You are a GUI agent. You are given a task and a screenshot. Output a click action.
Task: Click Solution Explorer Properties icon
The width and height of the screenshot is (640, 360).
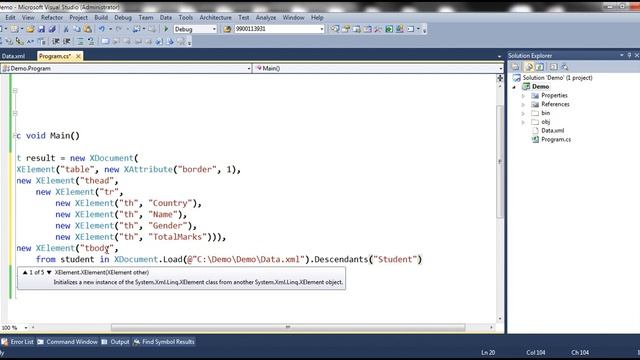pyautogui.click(x=515, y=67)
